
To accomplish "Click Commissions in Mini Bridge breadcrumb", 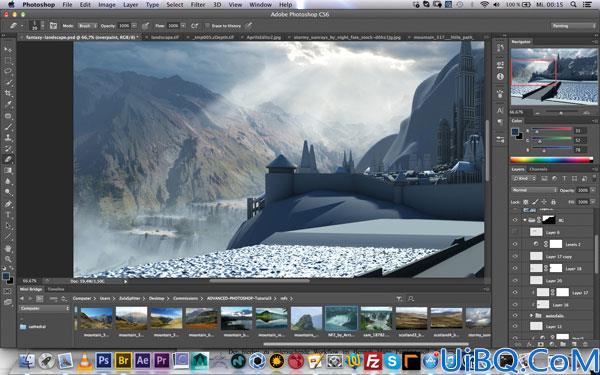I will 186,298.
